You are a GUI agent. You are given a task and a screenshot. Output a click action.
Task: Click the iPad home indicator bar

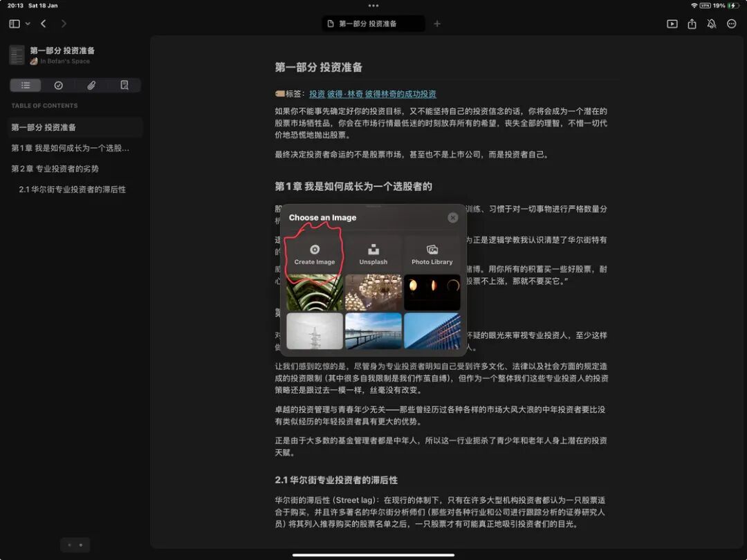[x=373, y=554]
